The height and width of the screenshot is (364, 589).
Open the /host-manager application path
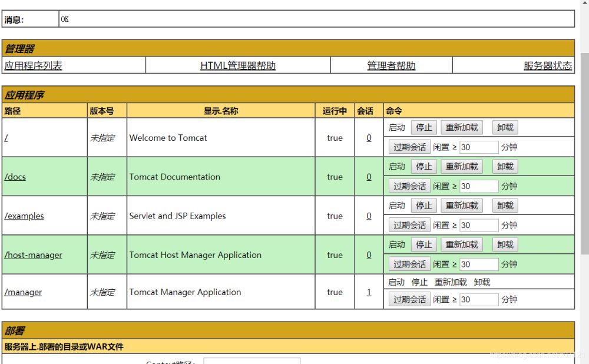point(33,255)
